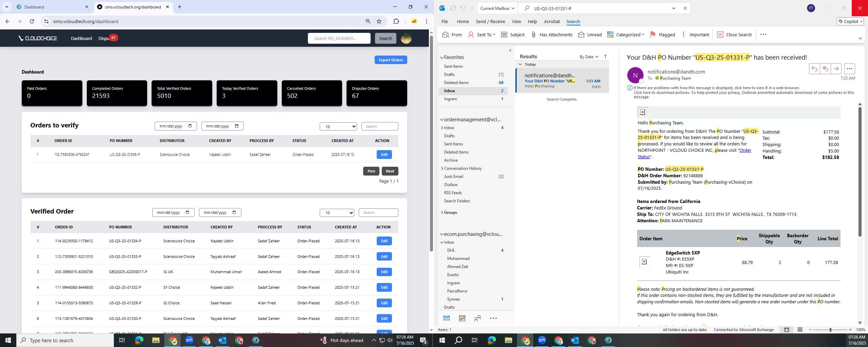This screenshot has width=868, height=347.
Task: Edit order US-Q3-25-01336-P
Action: [x=384, y=155]
